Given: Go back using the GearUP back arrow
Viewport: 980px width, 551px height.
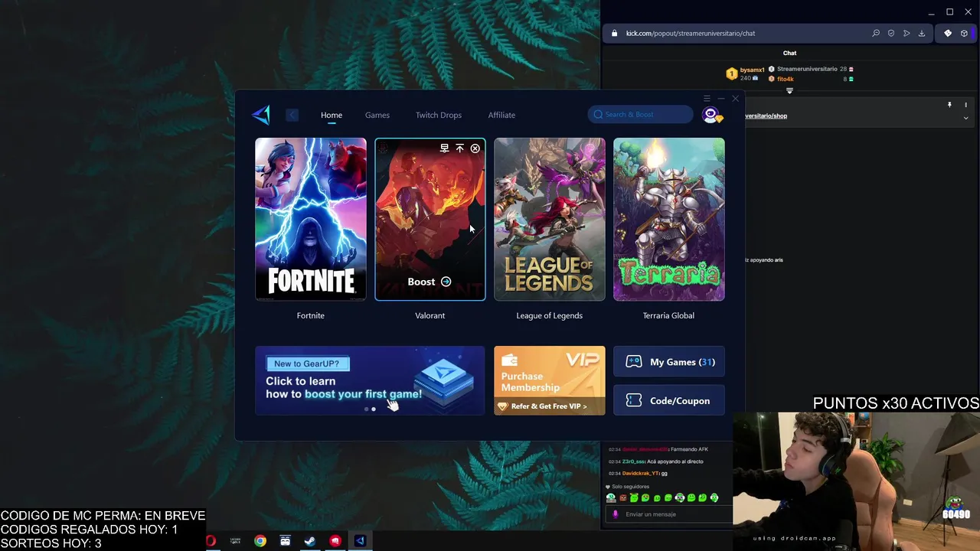Looking at the screenshot, I should [x=292, y=115].
